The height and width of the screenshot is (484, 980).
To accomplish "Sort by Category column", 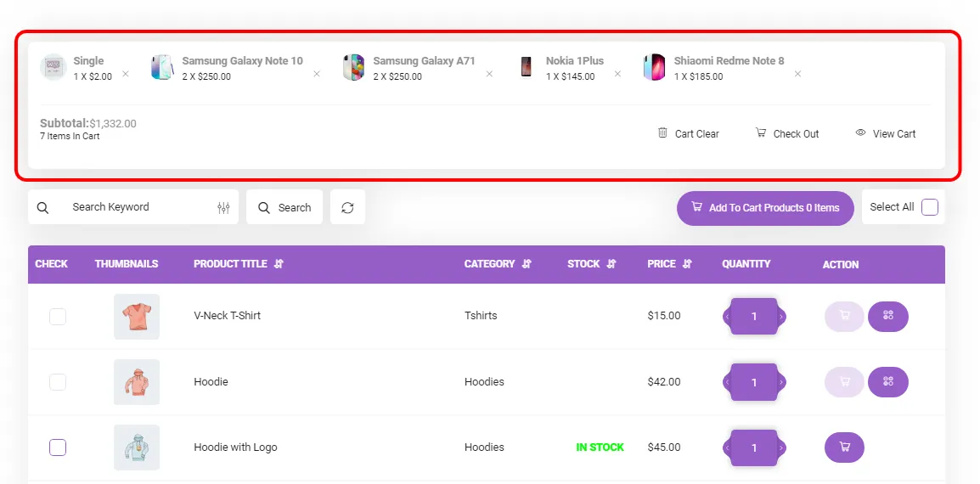I will [527, 264].
